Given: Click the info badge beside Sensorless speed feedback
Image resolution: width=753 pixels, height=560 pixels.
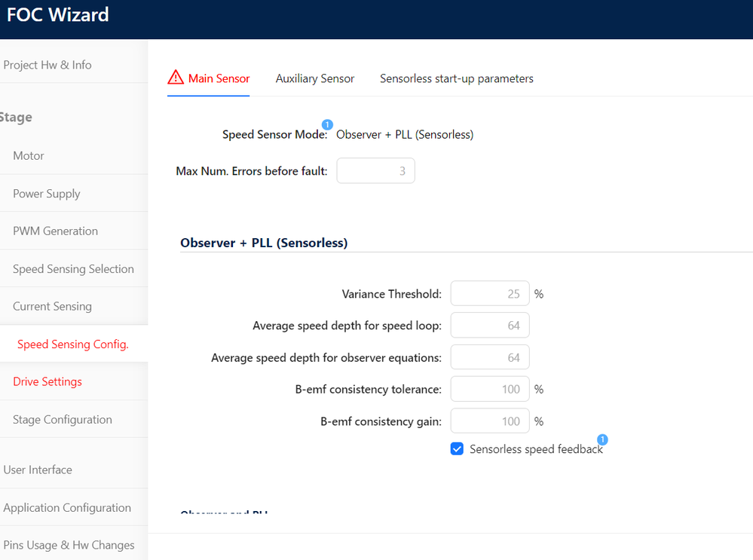Looking at the screenshot, I should coord(602,439).
